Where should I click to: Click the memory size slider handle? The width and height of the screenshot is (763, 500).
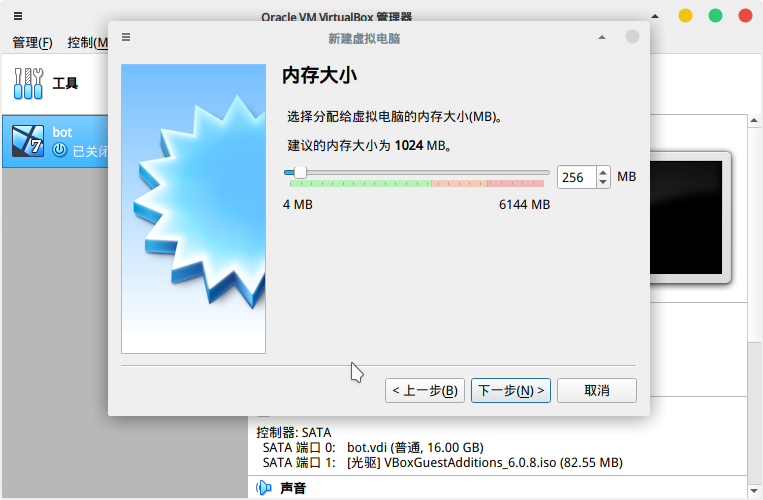[x=300, y=172]
